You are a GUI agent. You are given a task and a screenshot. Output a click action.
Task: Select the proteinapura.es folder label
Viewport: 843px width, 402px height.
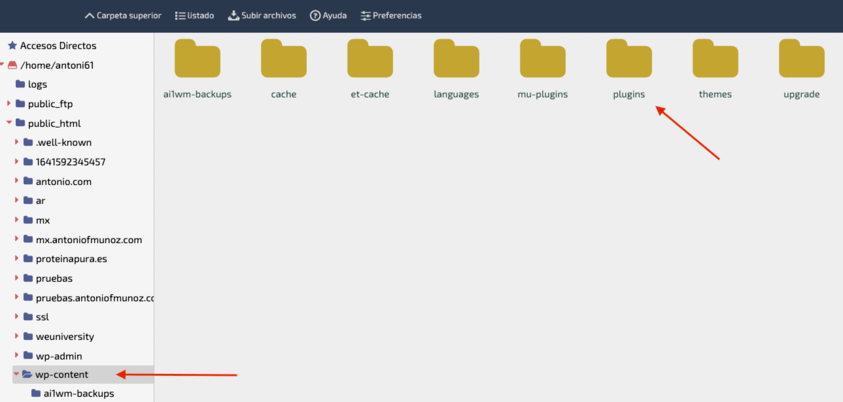[71, 259]
